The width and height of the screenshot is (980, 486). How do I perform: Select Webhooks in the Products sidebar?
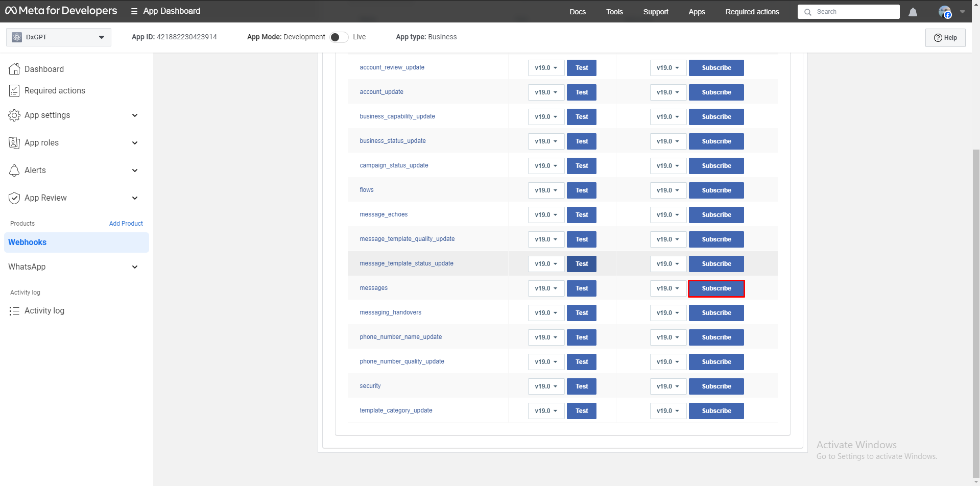click(x=28, y=242)
